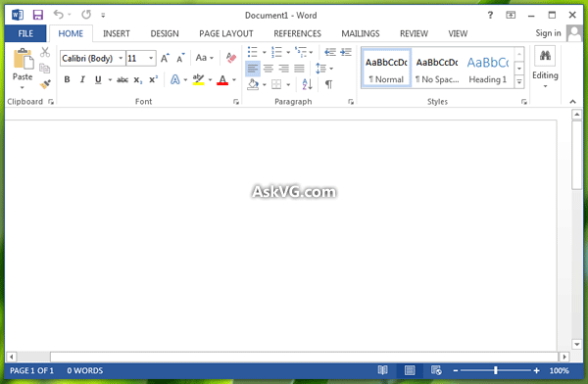
Task: Toggle Align Right paragraph alignment
Action: 284,69
